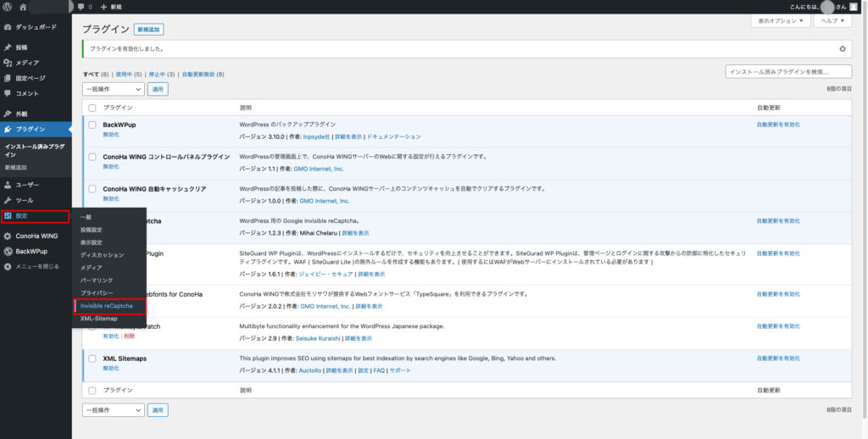Viewport: 868px width, 439px height.
Task: Expand the 表示オプション panel
Action: [781, 20]
